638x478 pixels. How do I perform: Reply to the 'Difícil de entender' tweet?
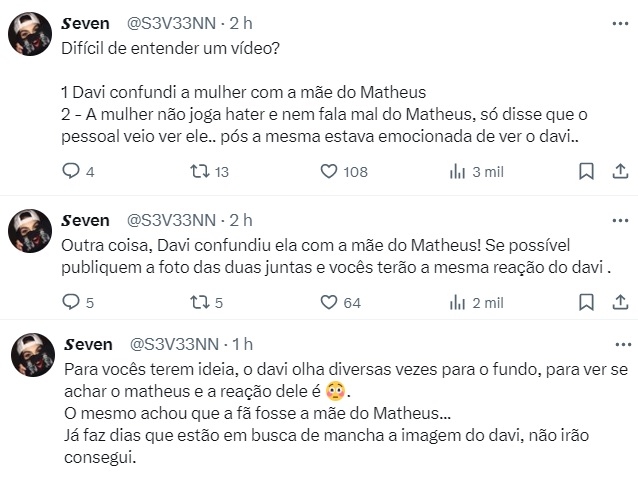tap(70, 172)
